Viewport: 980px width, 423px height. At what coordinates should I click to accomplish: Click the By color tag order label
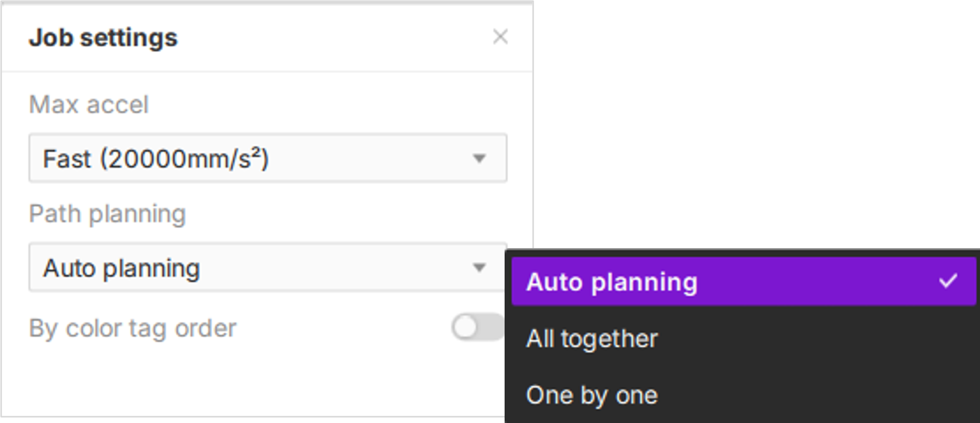click(x=133, y=328)
